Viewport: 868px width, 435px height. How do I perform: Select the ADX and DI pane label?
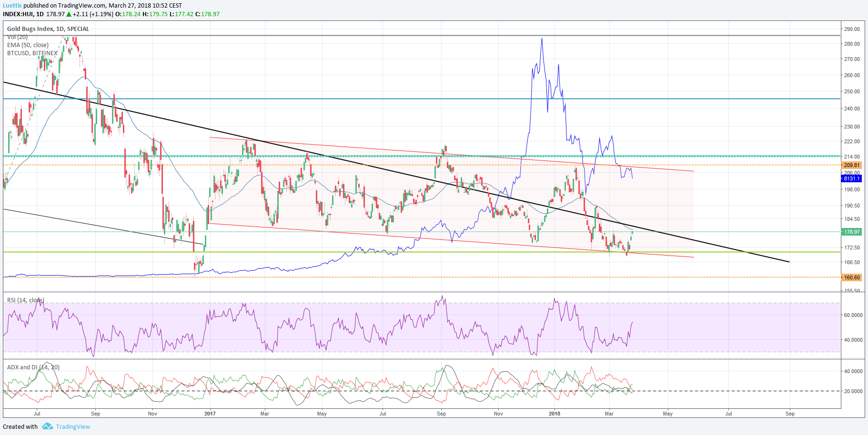[x=33, y=367]
